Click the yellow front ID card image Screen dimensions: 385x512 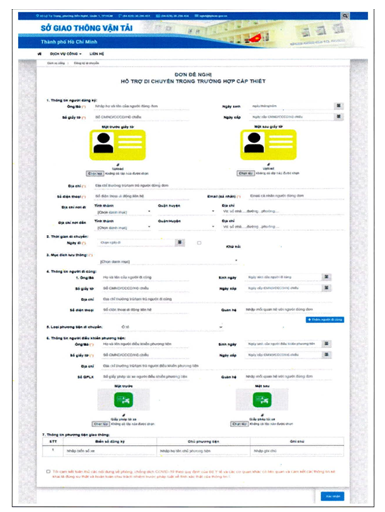[117, 145]
